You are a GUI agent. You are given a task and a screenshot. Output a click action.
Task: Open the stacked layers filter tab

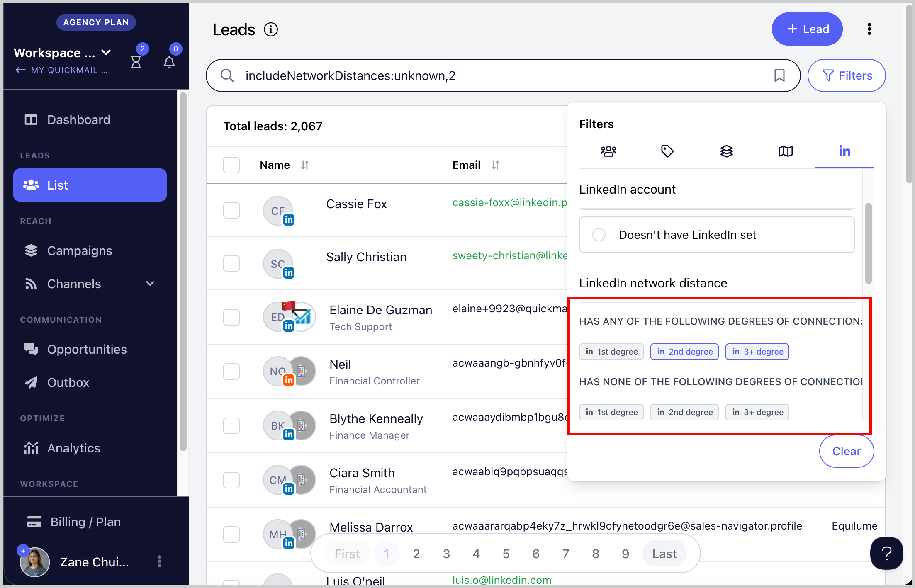[x=726, y=151]
